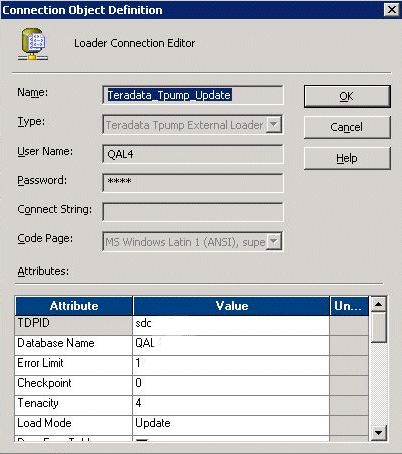Select the Teradata Tpump External Loader combo box
Image resolution: width=402 pixels, height=454 pixels.
[x=193, y=125]
